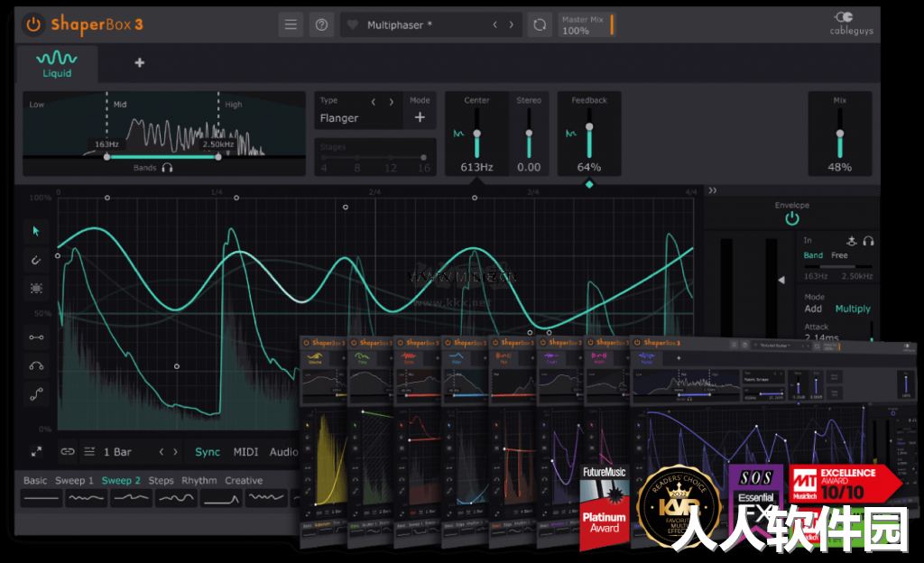Viewport: 924px width, 563px height.
Task: Select the Sync trigger mode
Action: point(208,452)
